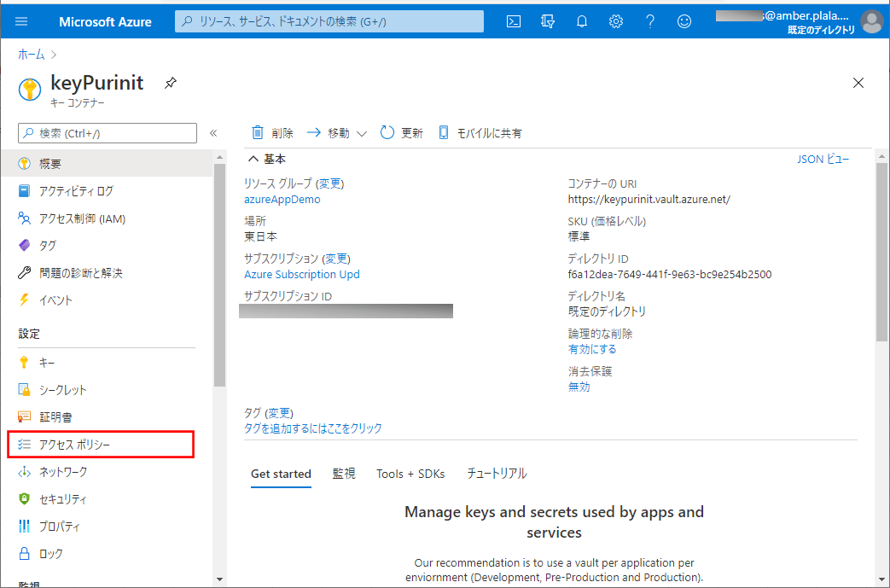Show notifications bell
This screenshot has height=588, width=890.
582,21
